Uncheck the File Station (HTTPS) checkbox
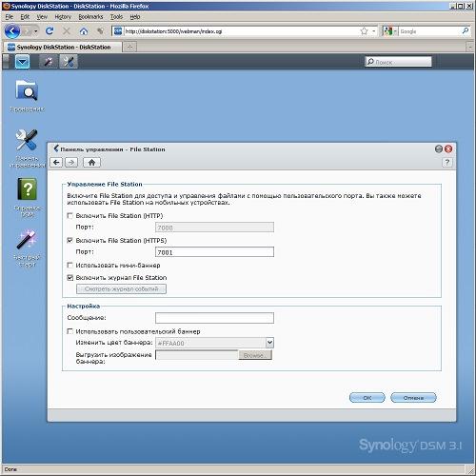This screenshot has height=476, width=476. (x=69, y=241)
